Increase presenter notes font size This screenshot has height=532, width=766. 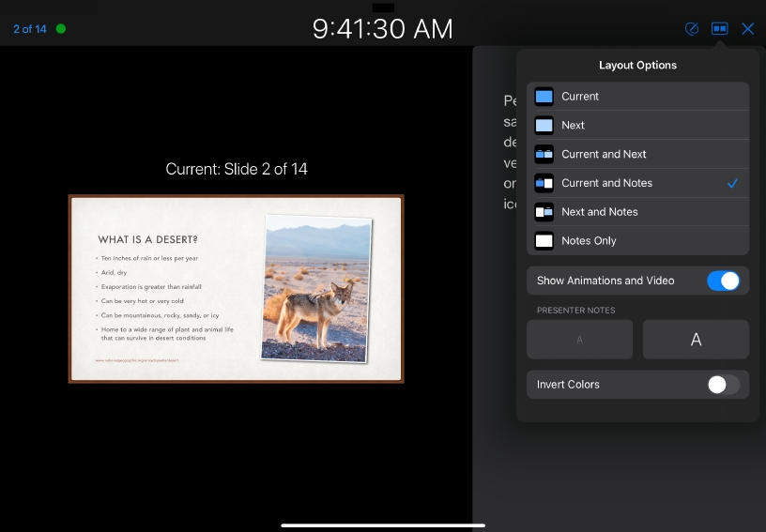pos(696,340)
